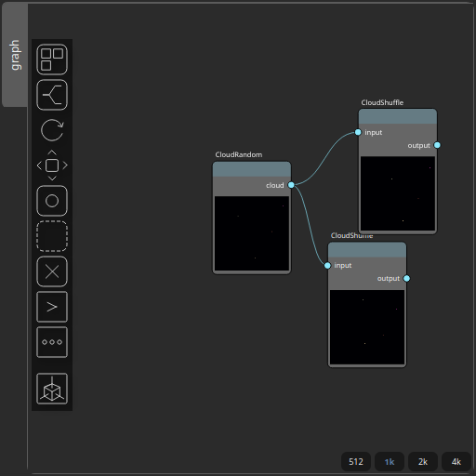Select the CloudRandom node header
The height and width of the screenshot is (476, 476).
[x=252, y=169]
